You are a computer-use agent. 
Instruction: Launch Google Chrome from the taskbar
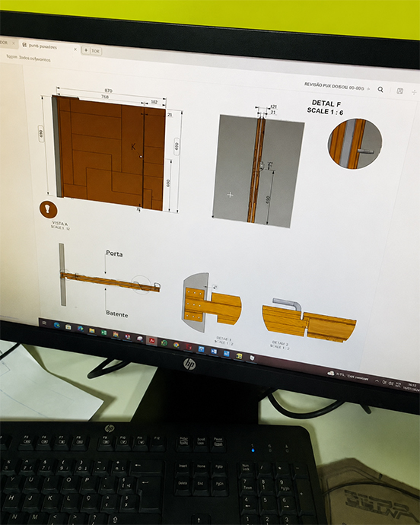pyautogui.click(x=177, y=345)
